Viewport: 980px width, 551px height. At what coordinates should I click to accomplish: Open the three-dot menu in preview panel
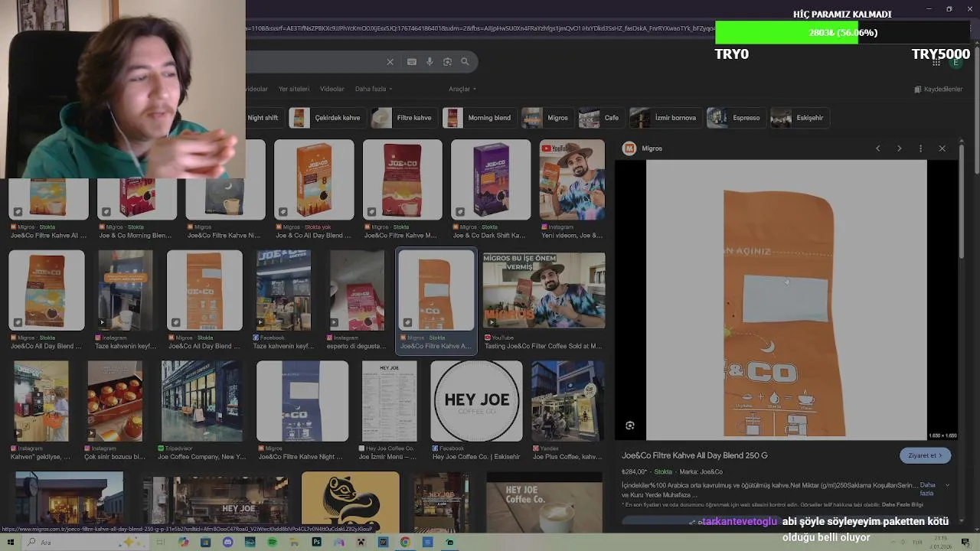click(920, 148)
